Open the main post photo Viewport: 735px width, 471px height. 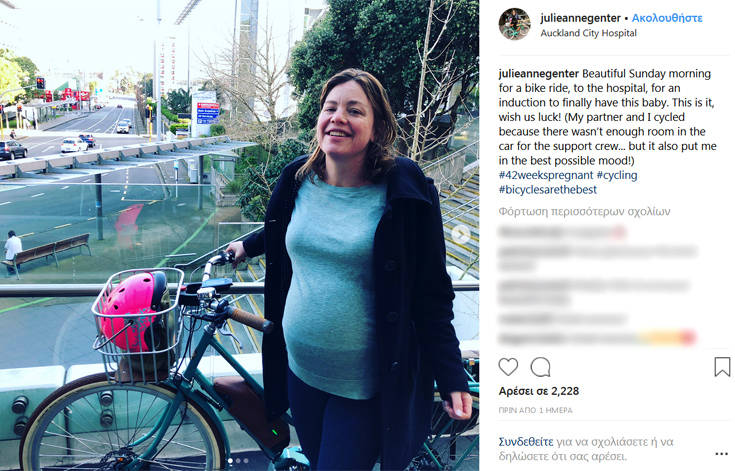tap(240, 235)
